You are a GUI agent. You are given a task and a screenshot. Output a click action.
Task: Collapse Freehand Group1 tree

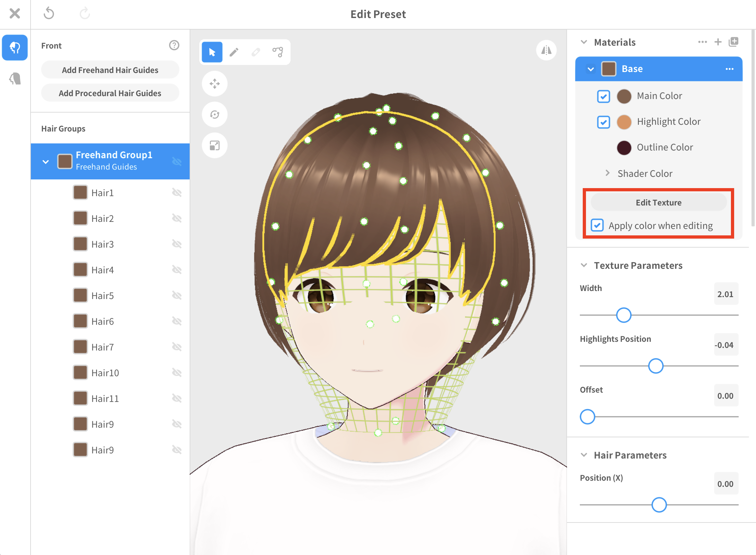pos(46,162)
